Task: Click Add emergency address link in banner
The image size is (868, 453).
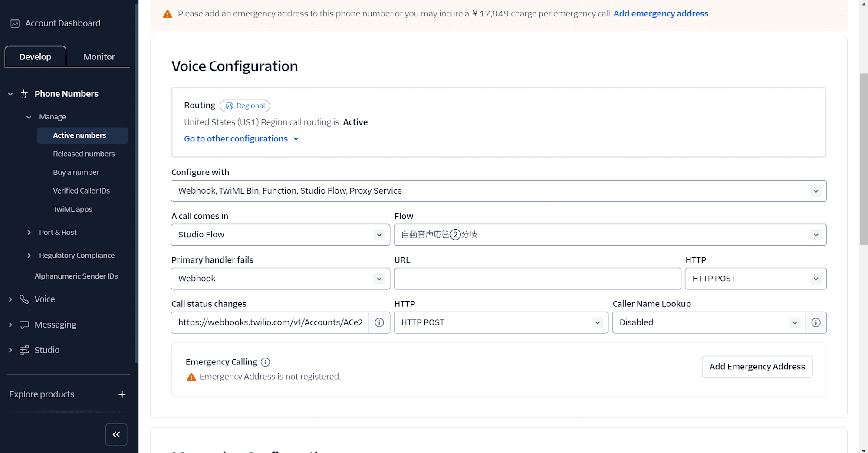Action: pyautogui.click(x=661, y=13)
